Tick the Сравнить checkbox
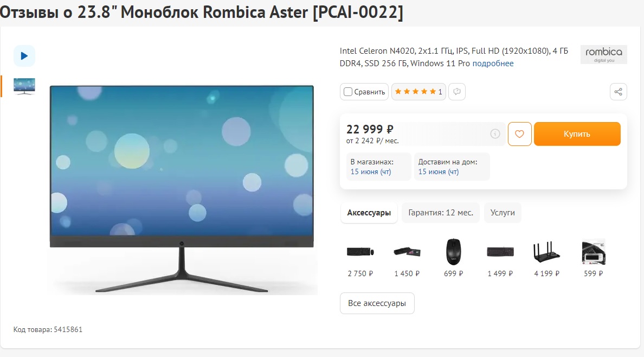This screenshot has width=644, height=357. 348,92
